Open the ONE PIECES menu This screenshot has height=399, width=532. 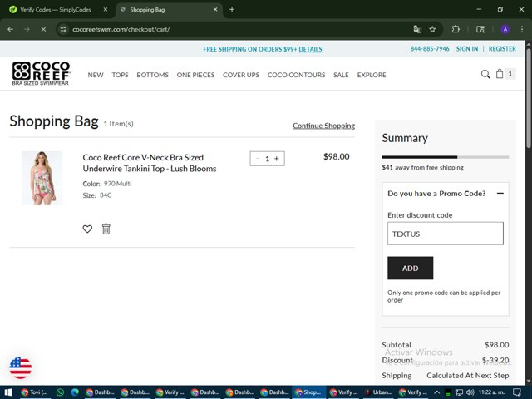tap(195, 75)
